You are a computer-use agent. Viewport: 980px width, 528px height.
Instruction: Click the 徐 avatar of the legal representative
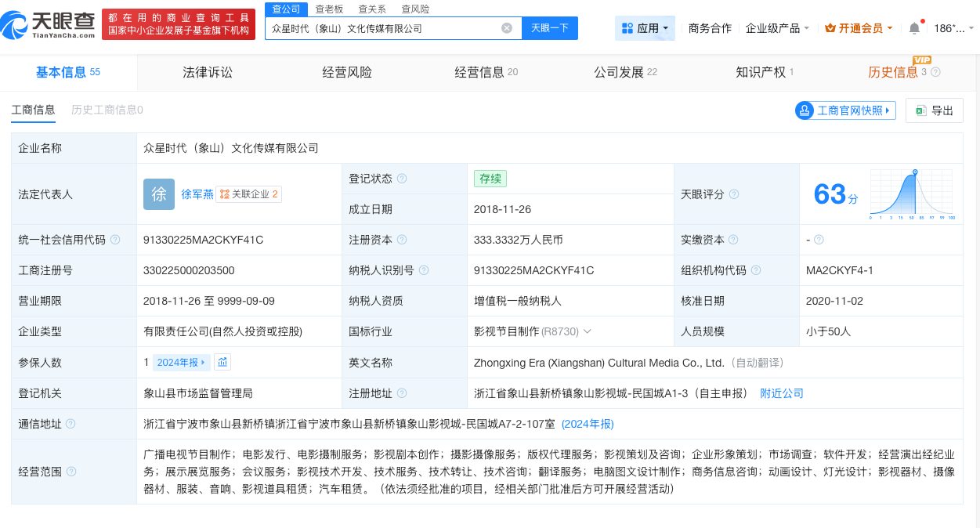159,193
